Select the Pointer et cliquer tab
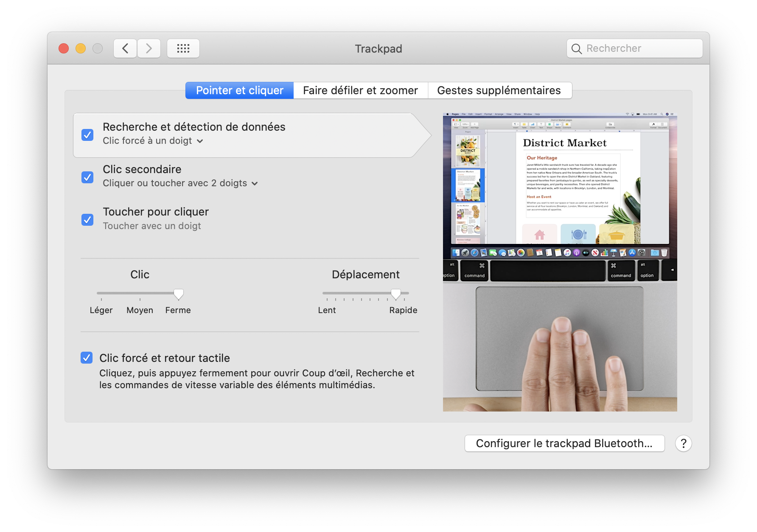Viewport: 757px width, 532px height. click(240, 90)
